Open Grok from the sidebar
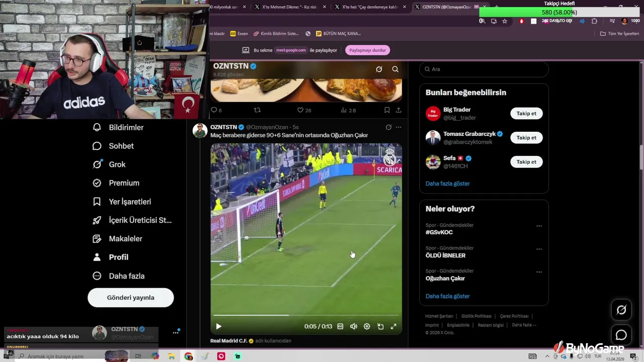The width and height of the screenshot is (644, 362). pyautogui.click(x=109, y=164)
